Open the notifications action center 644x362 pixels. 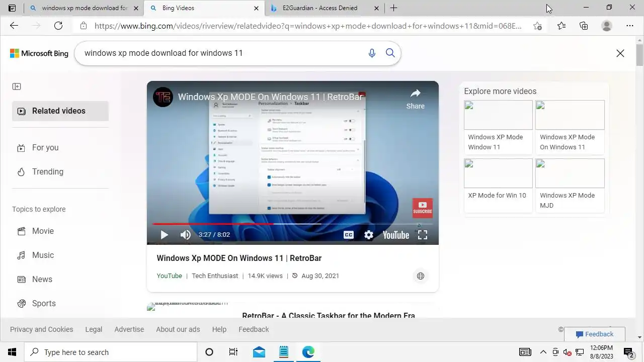pyautogui.click(x=629, y=352)
